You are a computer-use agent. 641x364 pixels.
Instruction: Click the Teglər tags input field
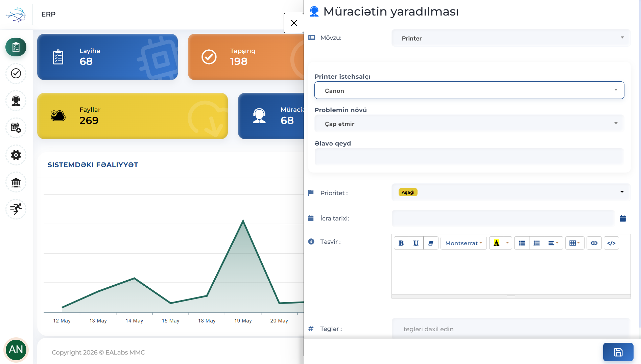click(x=511, y=329)
